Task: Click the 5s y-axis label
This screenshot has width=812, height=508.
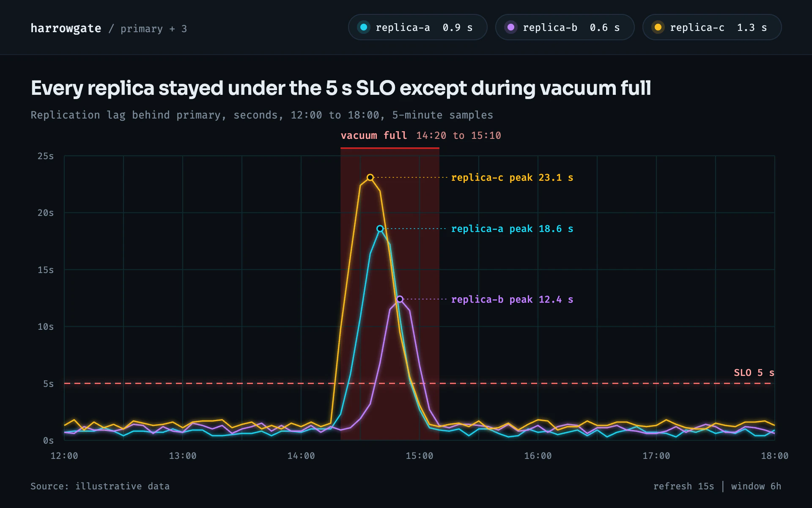Action: (x=48, y=384)
